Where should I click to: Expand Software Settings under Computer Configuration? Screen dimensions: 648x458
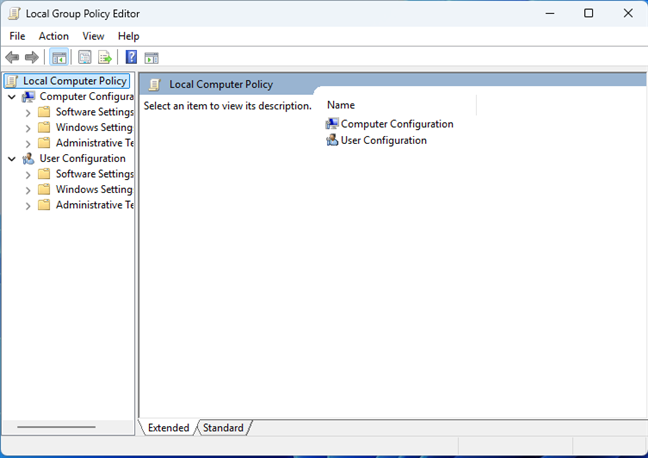[28, 112]
